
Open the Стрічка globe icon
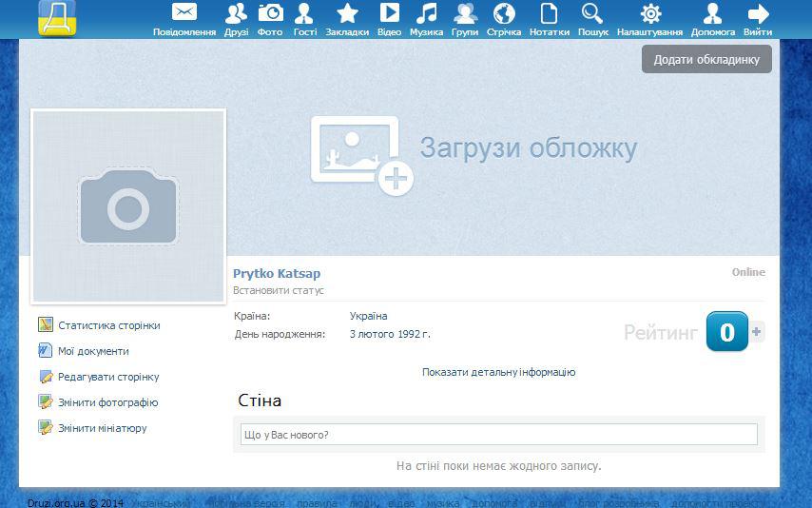pos(504,13)
